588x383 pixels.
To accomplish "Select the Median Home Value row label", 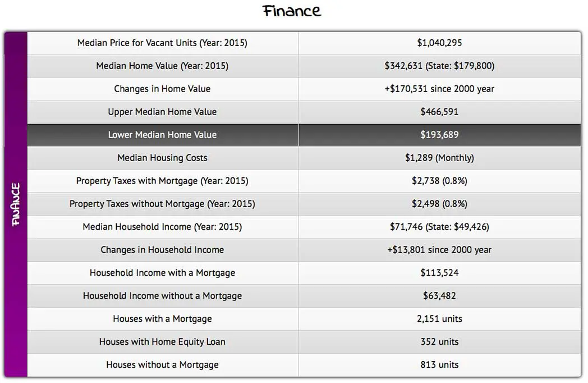I will tap(162, 66).
